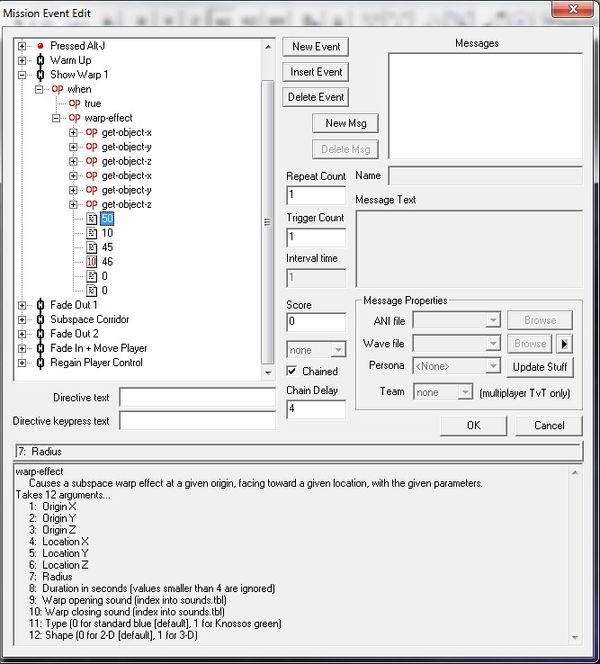The width and height of the screenshot is (600, 664).
Task: Click the data icon next to value 45
Action: 92,247
